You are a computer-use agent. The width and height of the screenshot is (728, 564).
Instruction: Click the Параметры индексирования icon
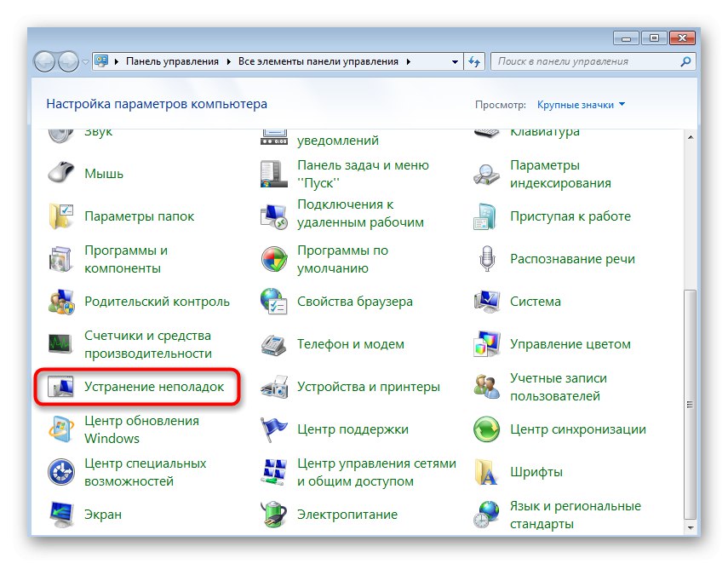pos(486,174)
